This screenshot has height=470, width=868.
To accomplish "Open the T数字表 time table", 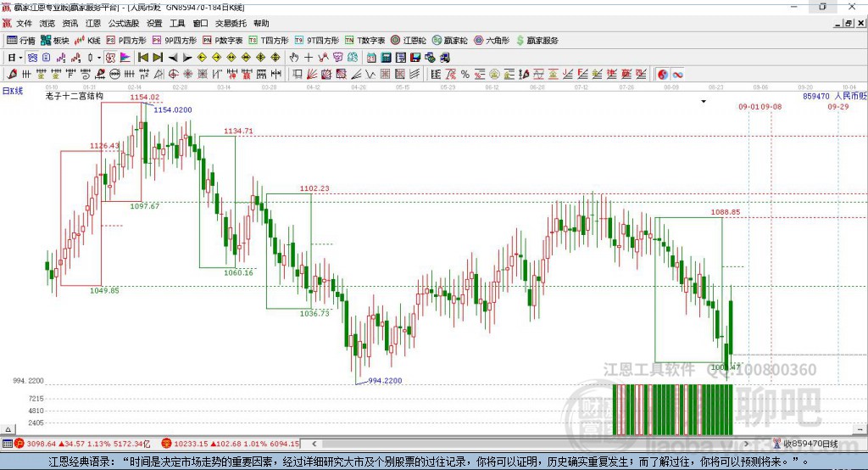I will [x=364, y=41].
